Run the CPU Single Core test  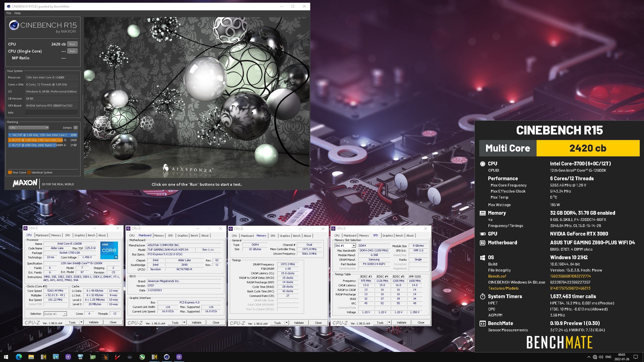pyautogui.click(x=72, y=51)
